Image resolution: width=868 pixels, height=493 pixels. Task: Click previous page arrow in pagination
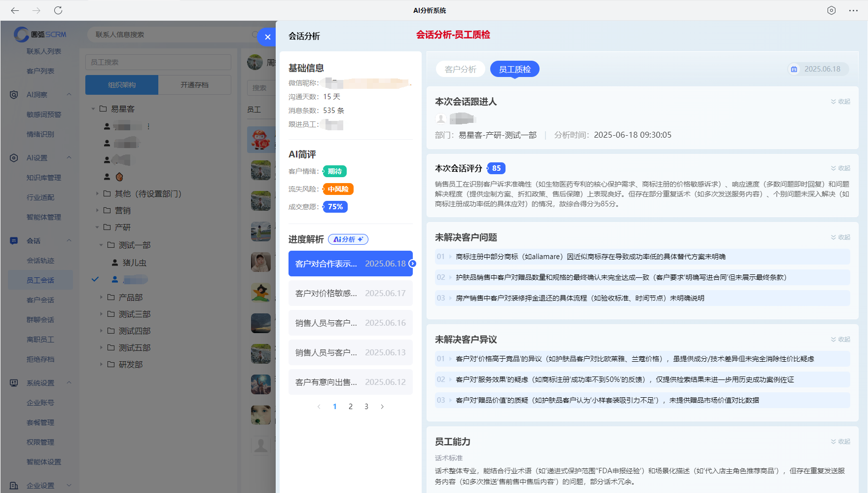tap(319, 407)
